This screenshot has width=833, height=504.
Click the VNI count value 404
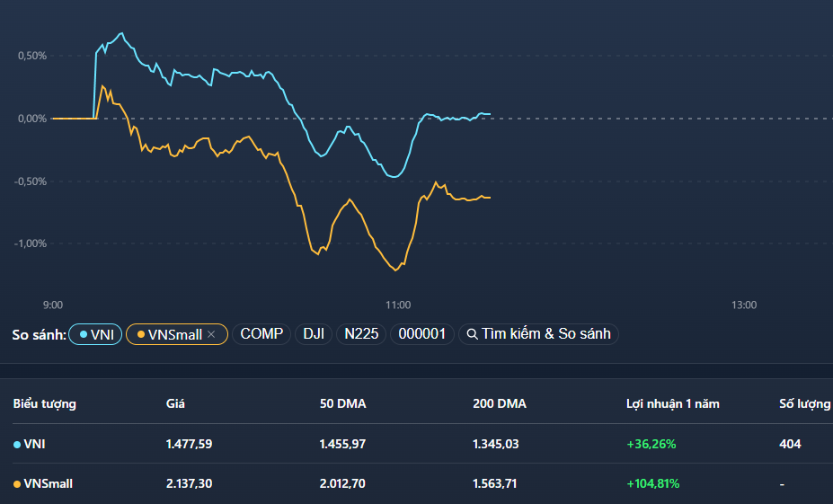pyautogui.click(x=790, y=444)
